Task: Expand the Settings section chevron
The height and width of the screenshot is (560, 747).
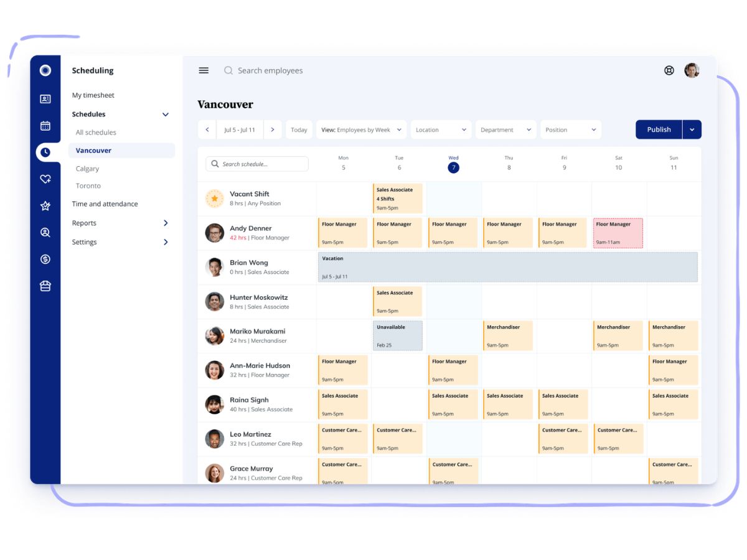Action: (x=166, y=242)
